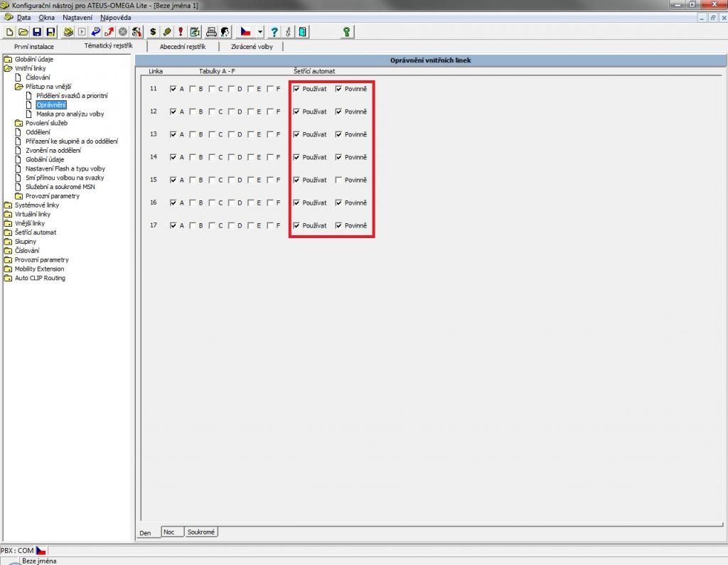This screenshot has height=565, width=728.
Task: Uncheck Používat for line 13
Action: tap(296, 134)
